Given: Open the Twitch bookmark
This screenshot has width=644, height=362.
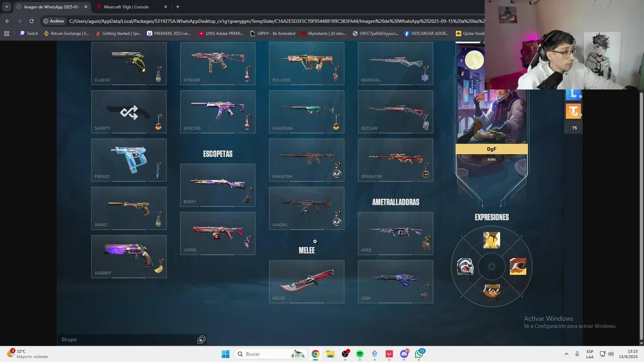Looking at the screenshot, I should coord(29,34).
